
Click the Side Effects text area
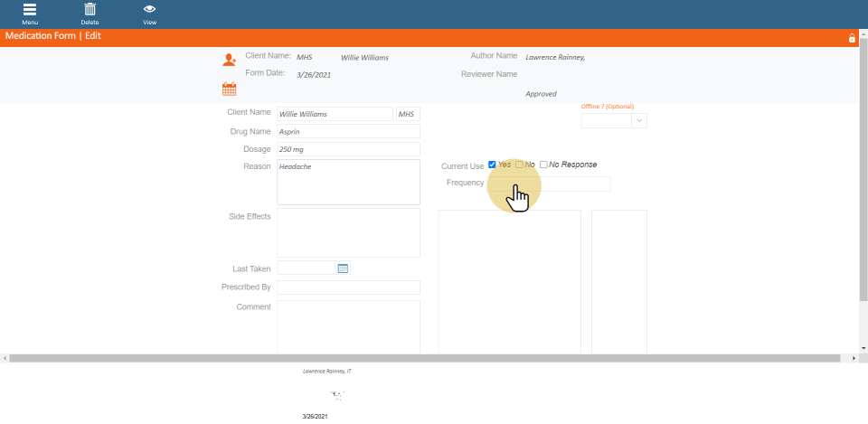tap(348, 232)
